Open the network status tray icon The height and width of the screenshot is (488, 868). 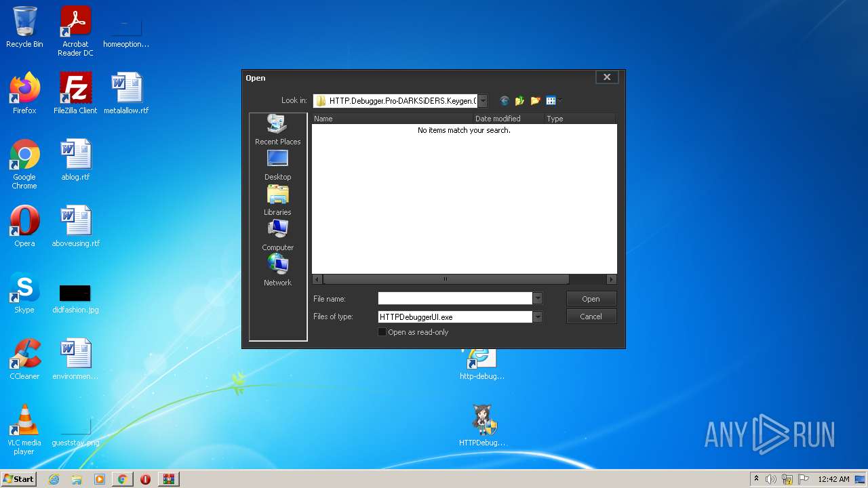pyautogui.click(x=787, y=479)
